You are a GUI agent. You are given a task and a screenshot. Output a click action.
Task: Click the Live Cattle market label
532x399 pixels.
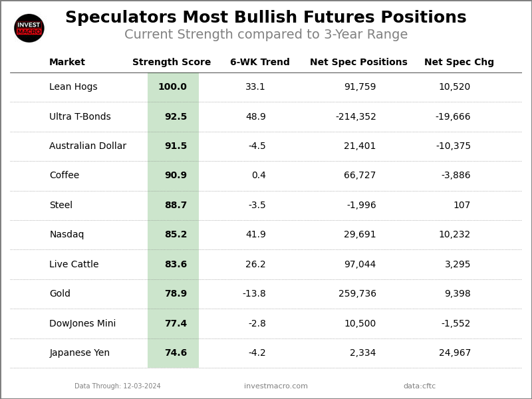point(74,265)
